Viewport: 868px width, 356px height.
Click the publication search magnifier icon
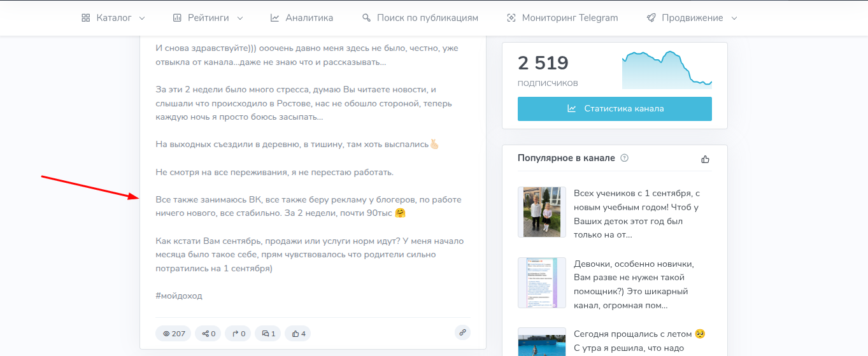pos(366,18)
